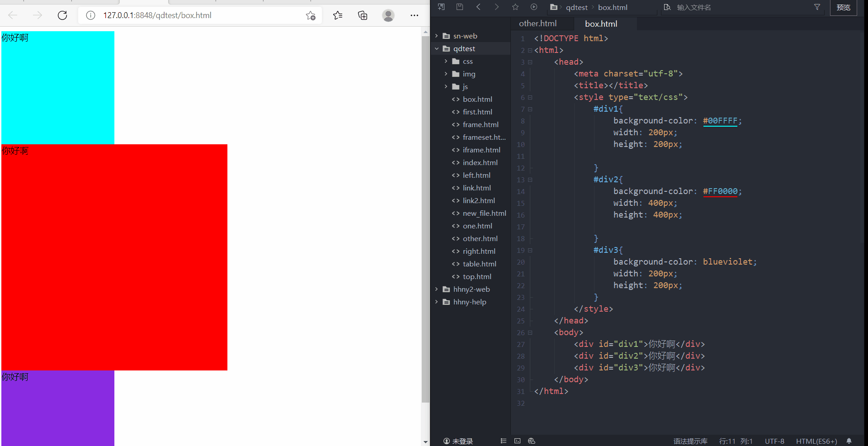This screenshot has width=868, height=446.
Task: Click box.html in the editor breadcrumb
Action: coord(613,7)
